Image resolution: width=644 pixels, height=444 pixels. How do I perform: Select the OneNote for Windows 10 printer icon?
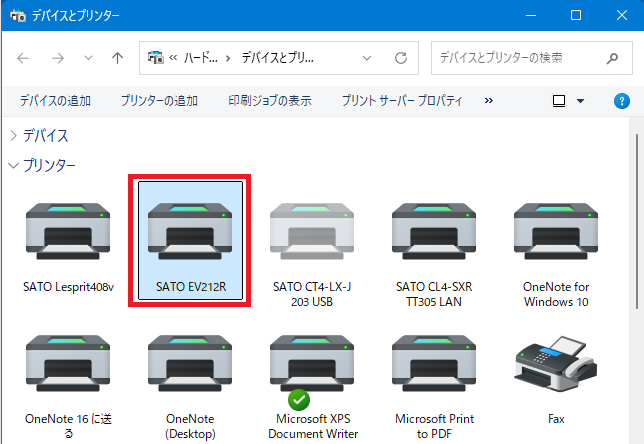556,231
